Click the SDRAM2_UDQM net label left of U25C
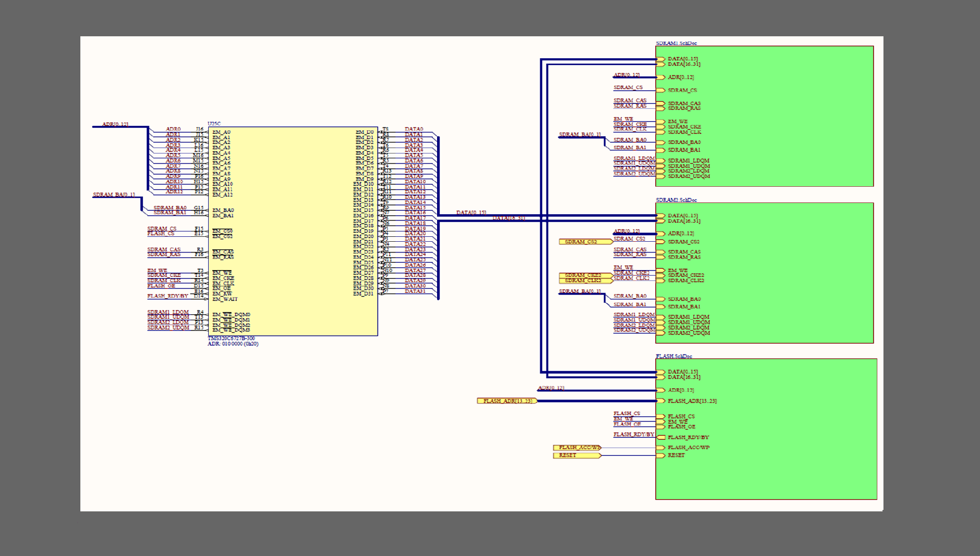980x556 pixels. tap(168, 328)
